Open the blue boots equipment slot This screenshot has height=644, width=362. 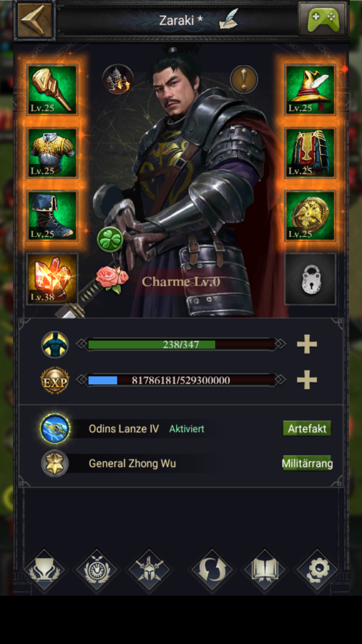click(52, 216)
